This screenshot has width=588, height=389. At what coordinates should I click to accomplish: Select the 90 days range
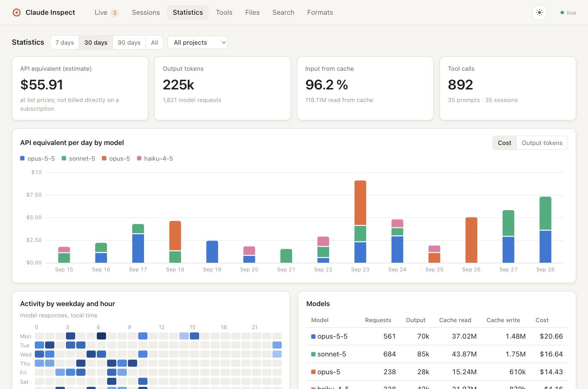129,43
